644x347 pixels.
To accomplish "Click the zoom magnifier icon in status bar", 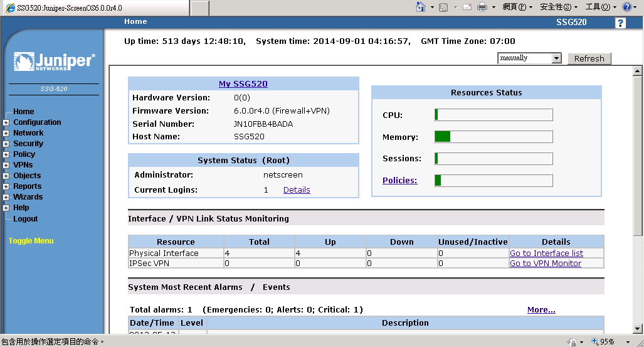I will [x=594, y=341].
